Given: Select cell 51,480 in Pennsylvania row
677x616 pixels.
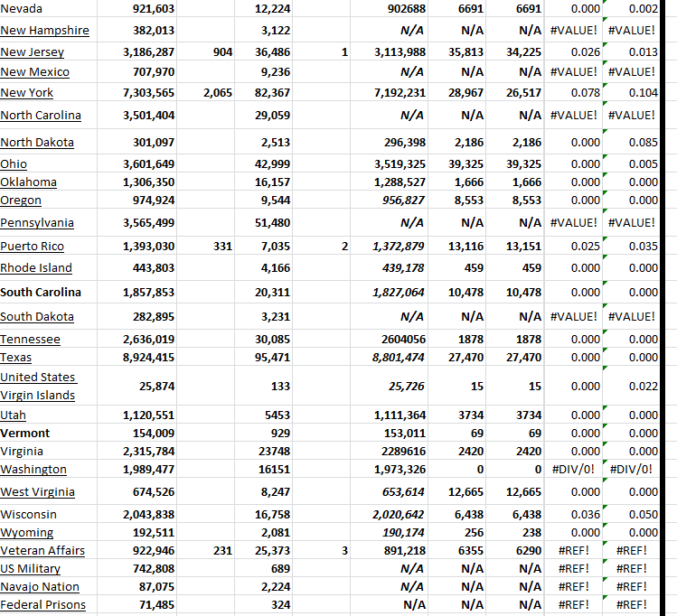Looking at the screenshot, I should point(263,222).
